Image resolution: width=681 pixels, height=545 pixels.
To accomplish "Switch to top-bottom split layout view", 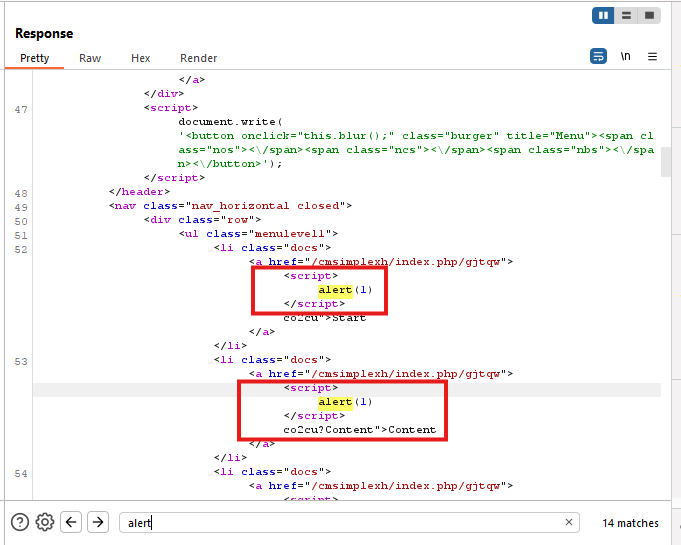I will (x=626, y=16).
